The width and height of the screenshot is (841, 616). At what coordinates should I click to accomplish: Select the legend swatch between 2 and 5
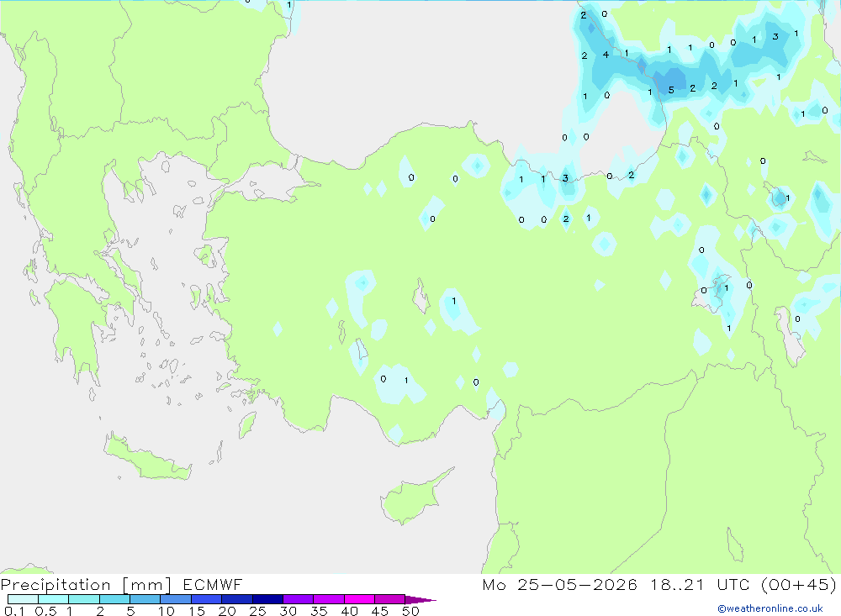click(114, 599)
